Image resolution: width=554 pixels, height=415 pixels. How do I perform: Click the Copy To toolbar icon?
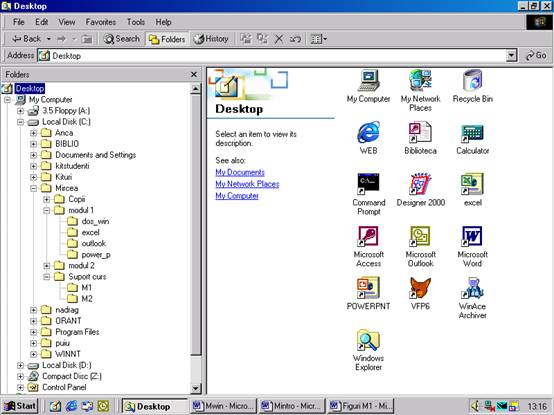point(262,39)
